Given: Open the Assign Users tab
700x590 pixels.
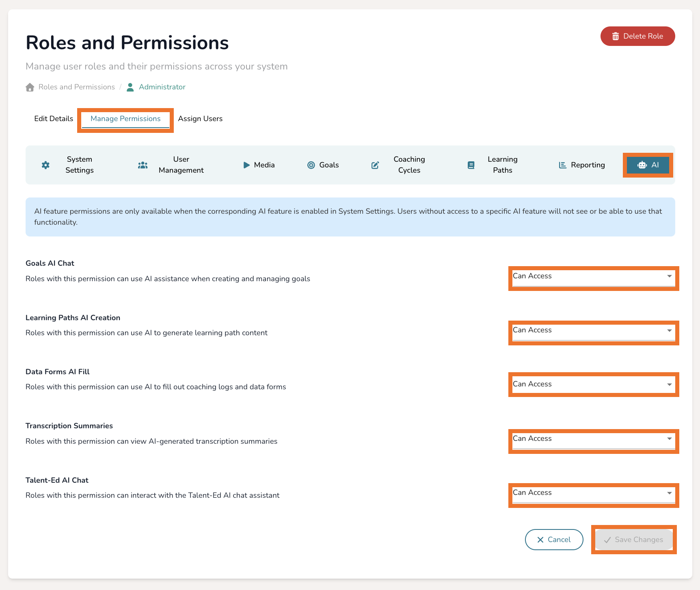Looking at the screenshot, I should click(200, 119).
